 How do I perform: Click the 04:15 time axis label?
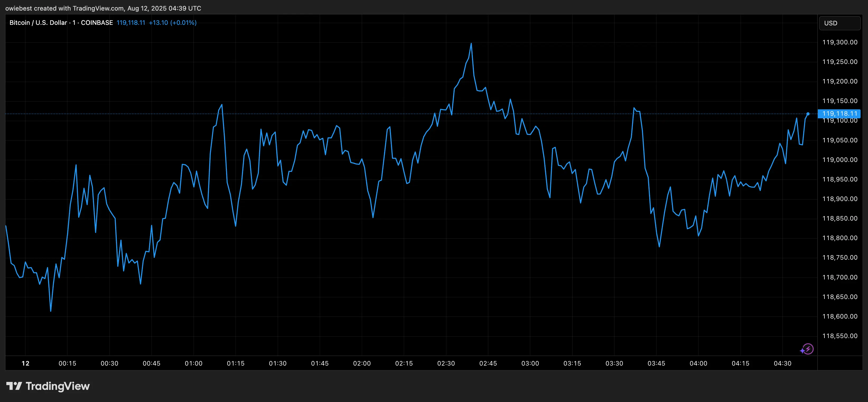click(x=741, y=363)
